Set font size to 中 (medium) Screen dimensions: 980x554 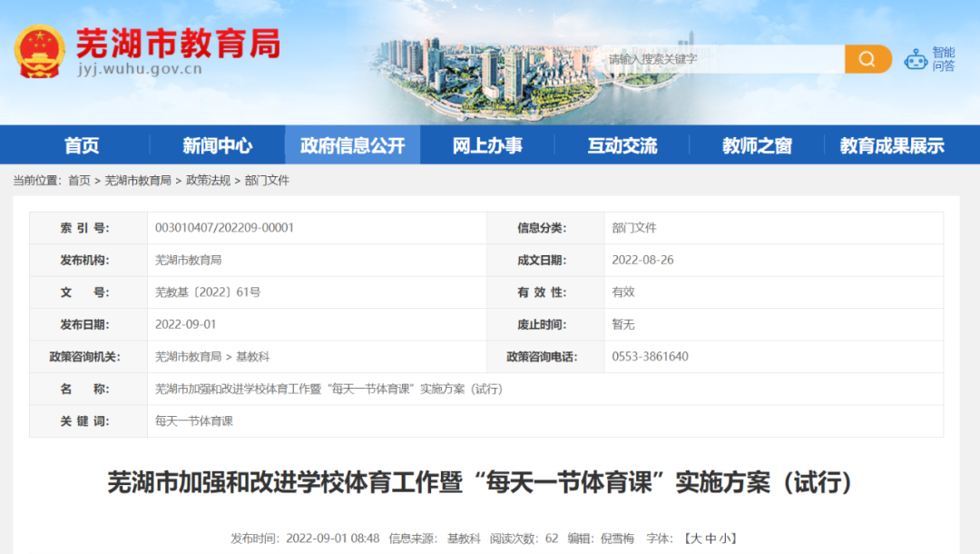pos(710,539)
